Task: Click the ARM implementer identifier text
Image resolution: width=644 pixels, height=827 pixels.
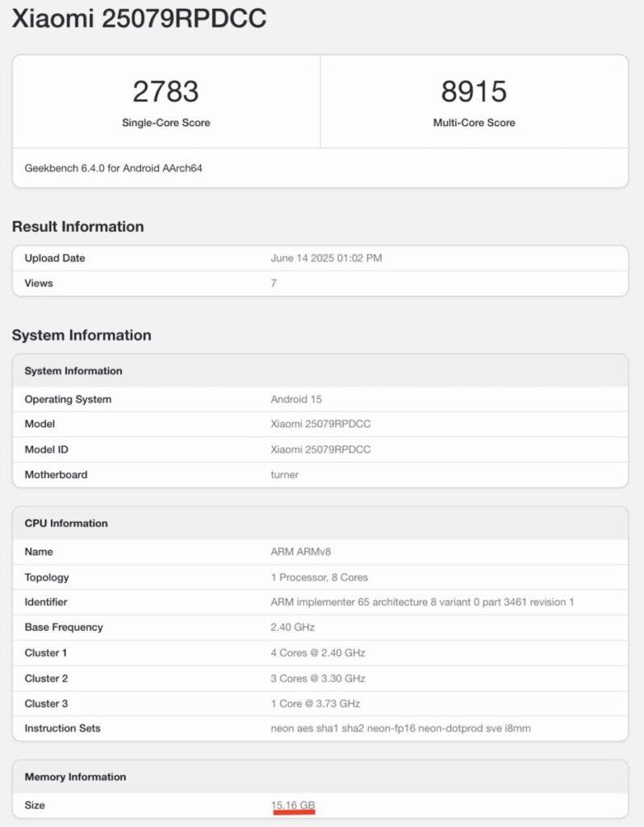Action: tap(422, 602)
